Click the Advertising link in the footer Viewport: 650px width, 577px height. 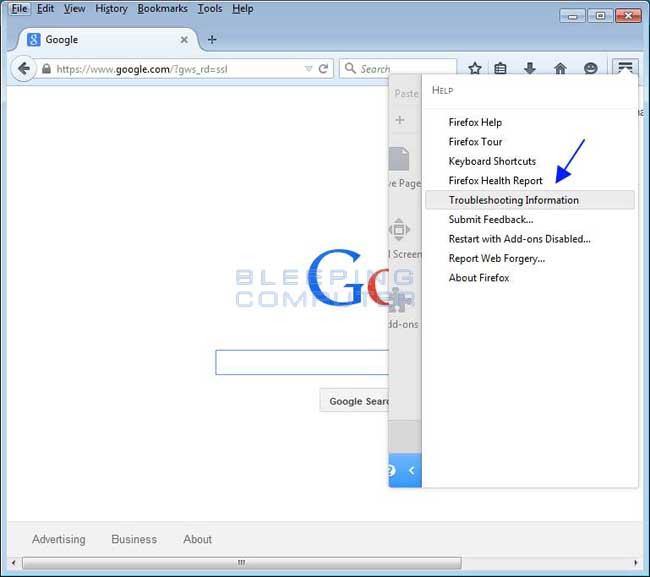(59, 539)
